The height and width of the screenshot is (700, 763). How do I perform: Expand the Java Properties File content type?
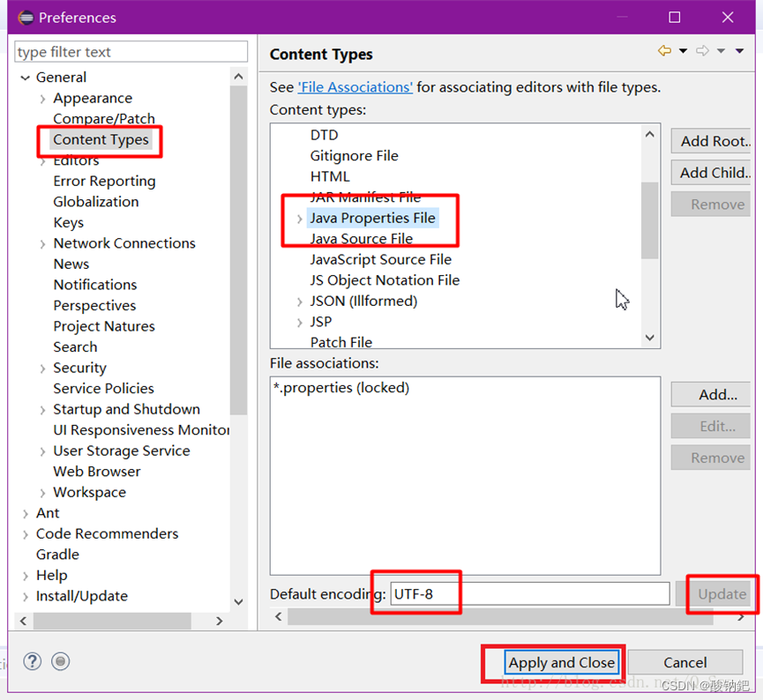[300, 219]
